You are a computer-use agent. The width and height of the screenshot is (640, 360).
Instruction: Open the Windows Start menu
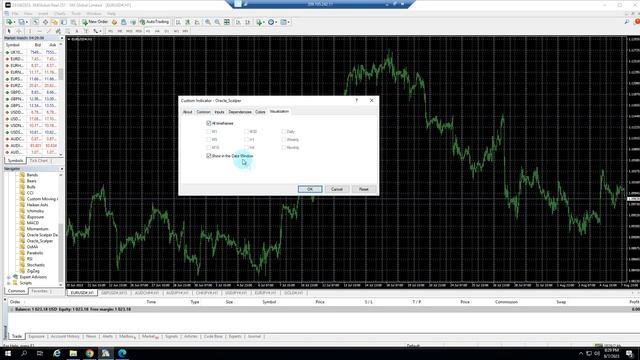[x=8, y=353]
